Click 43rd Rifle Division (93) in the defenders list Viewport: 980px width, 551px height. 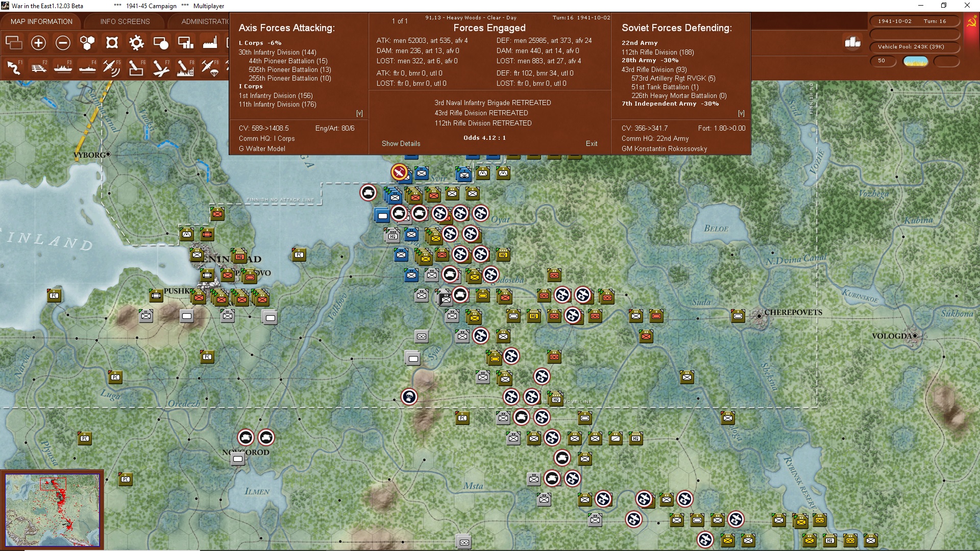click(x=654, y=69)
